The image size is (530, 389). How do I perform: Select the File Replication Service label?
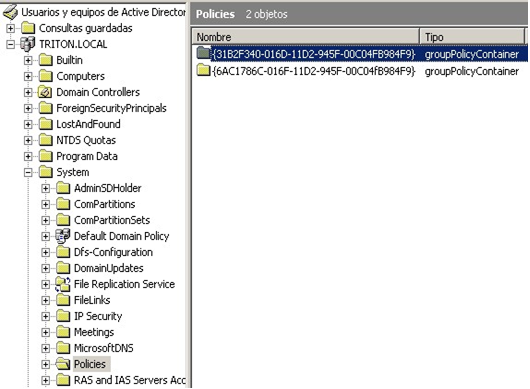(x=124, y=284)
